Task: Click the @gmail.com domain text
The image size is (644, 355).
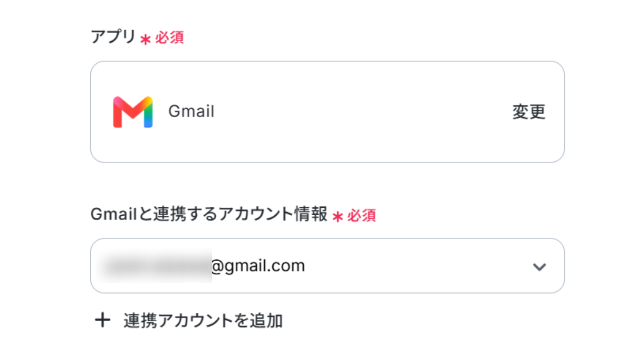Action: click(258, 266)
